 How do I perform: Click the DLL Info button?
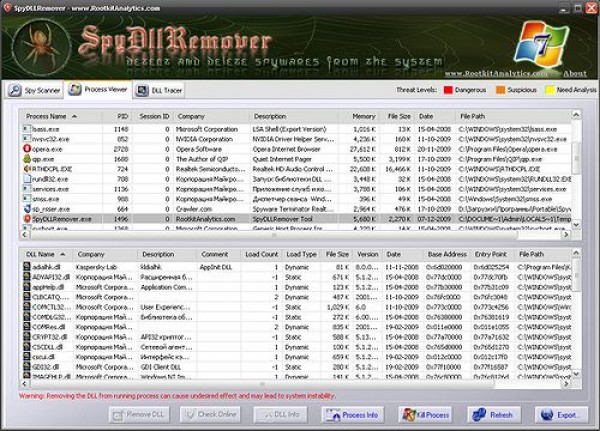(x=281, y=415)
